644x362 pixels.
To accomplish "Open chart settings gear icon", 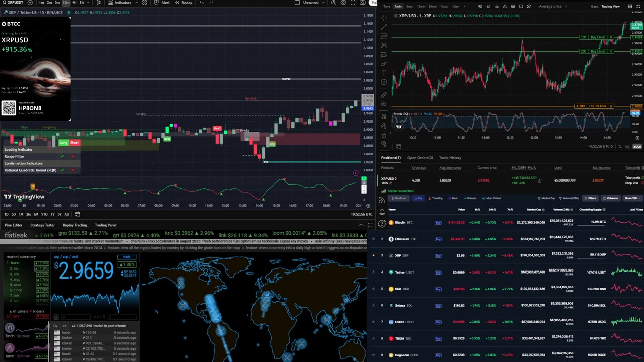I will 343,3.
